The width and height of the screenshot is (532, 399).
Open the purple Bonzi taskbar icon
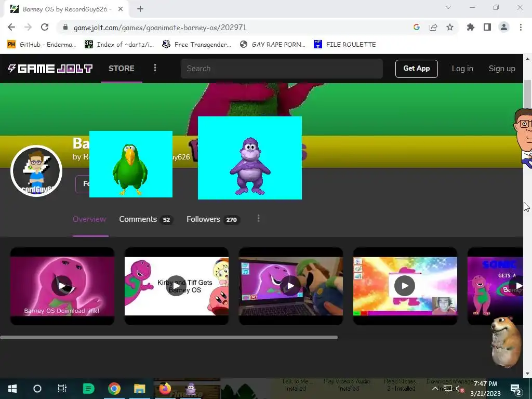pos(191,389)
